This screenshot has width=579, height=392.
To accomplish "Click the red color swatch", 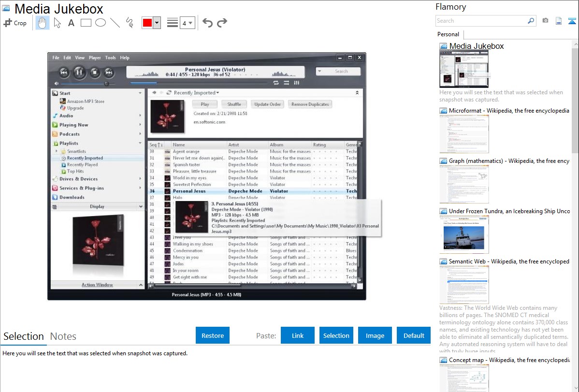I will point(147,23).
